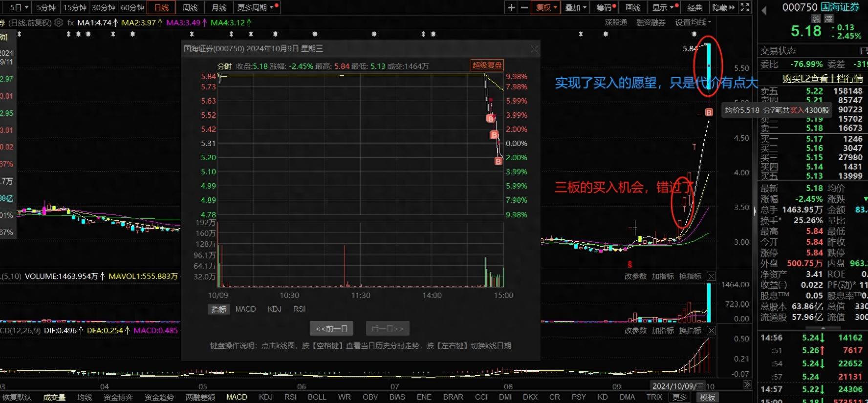The height and width of the screenshot is (403, 868).
Task: Open the 复权 adjustment dropdown
Action: pyautogui.click(x=547, y=7)
